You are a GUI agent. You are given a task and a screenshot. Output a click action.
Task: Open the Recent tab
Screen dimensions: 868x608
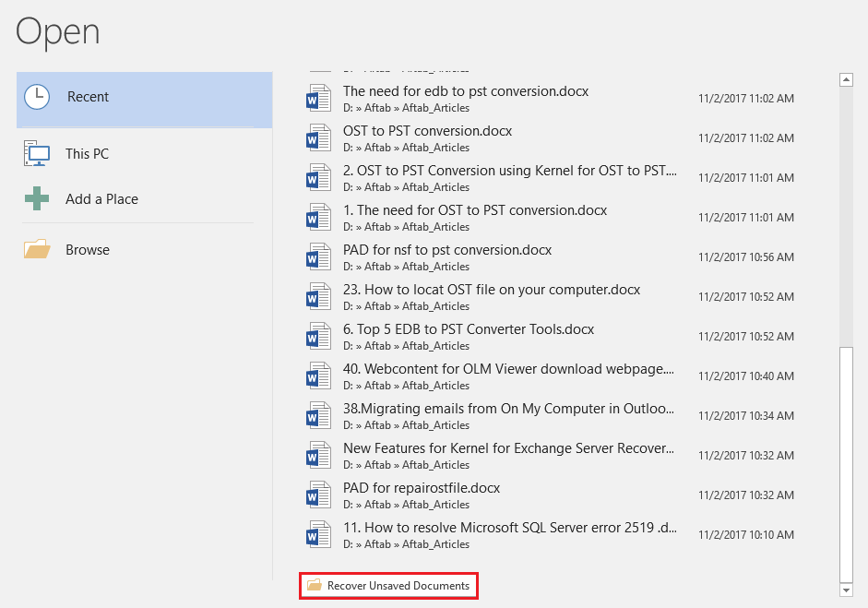[x=145, y=100]
